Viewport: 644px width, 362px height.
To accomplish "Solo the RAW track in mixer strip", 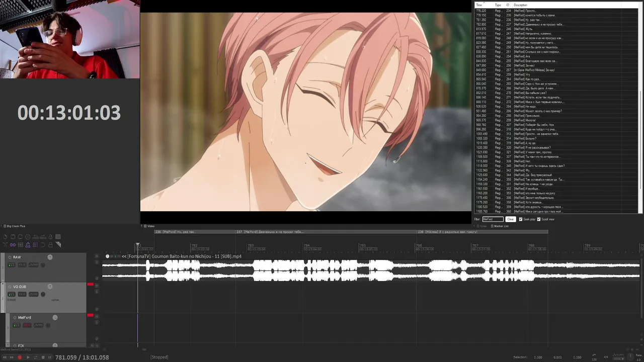I will [97, 262].
